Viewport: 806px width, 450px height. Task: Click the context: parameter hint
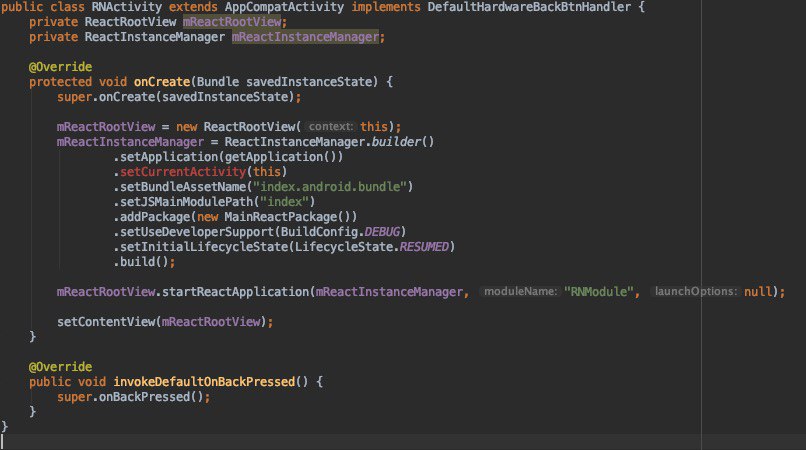(331, 127)
